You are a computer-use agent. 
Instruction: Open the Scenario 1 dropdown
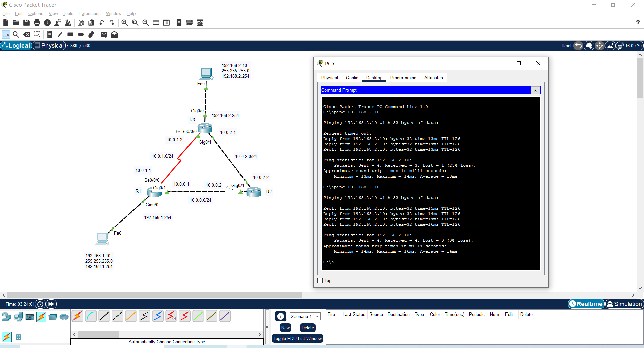point(305,316)
